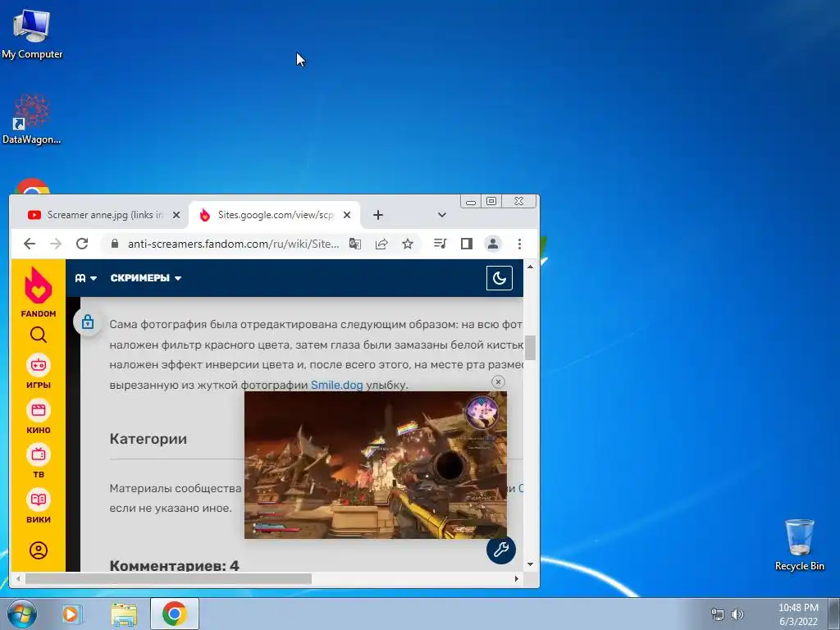Open ВИКИ section in Fandom sidebar
The height and width of the screenshot is (630, 840).
(x=39, y=505)
